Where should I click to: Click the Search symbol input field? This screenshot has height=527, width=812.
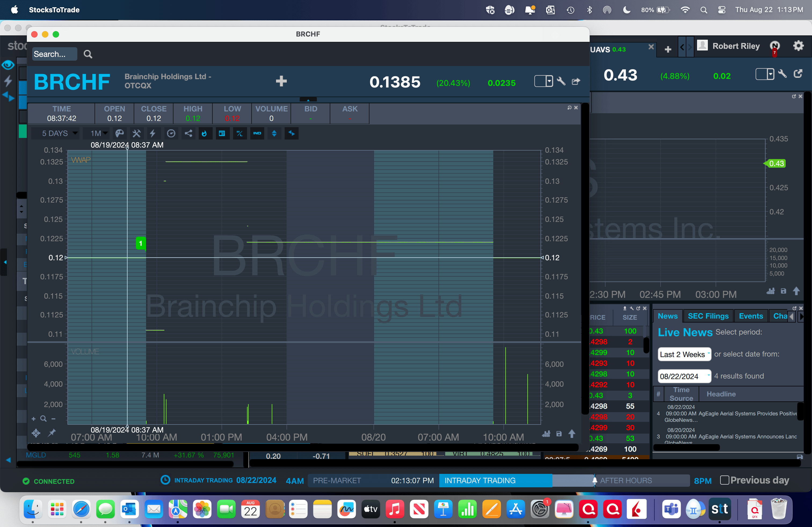55,54
